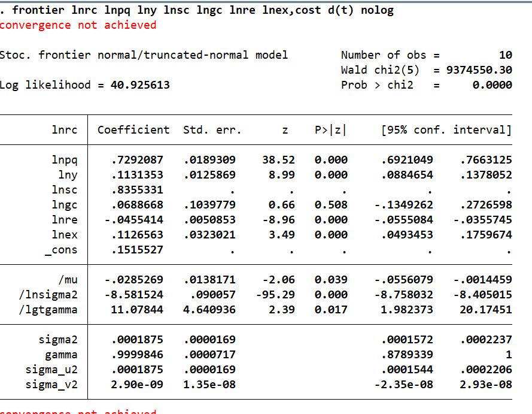This screenshot has height=414, width=532.
Task: Click the lny row label
Action: point(68,175)
